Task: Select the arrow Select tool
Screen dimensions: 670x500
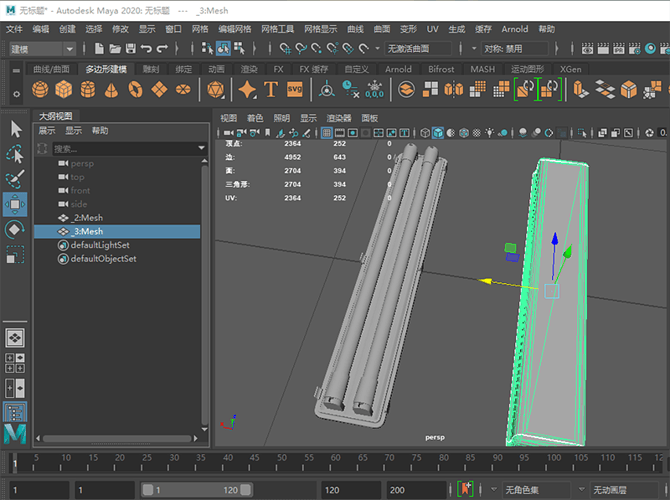Action: (15, 129)
